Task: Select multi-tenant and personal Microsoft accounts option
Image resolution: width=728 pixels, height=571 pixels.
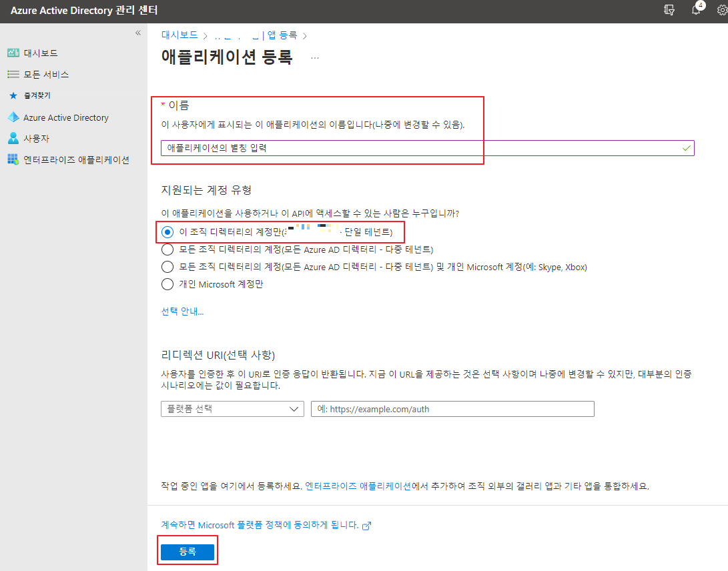Action: tap(167, 267)
